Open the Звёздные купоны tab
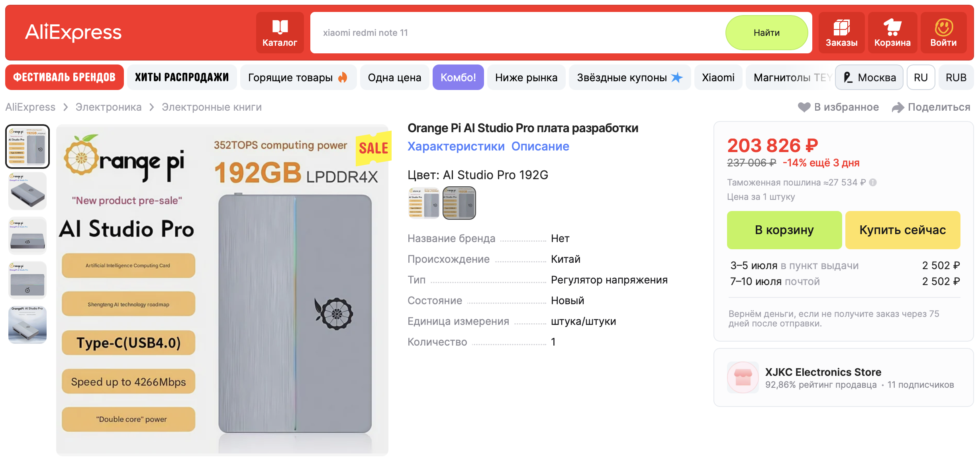 [630, 77]
